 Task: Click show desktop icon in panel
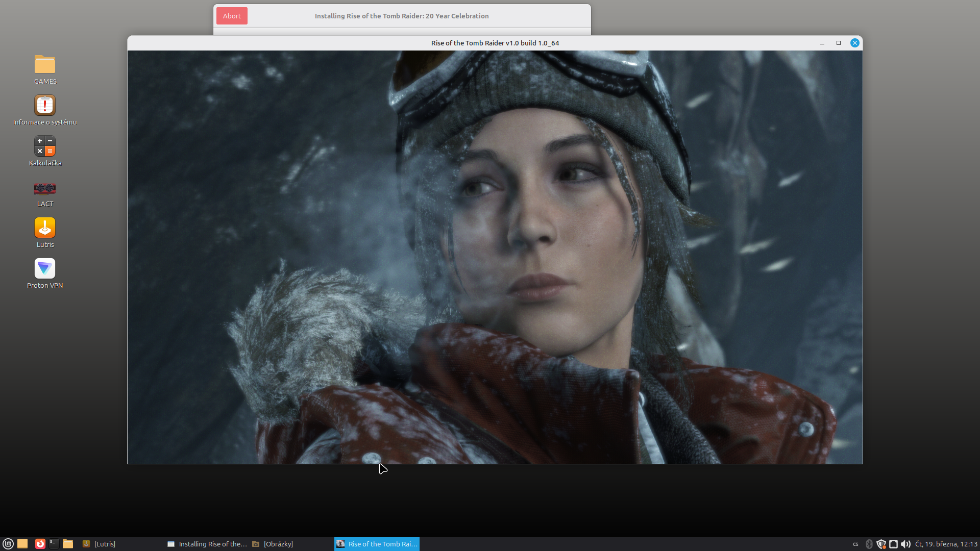point(22,544)
